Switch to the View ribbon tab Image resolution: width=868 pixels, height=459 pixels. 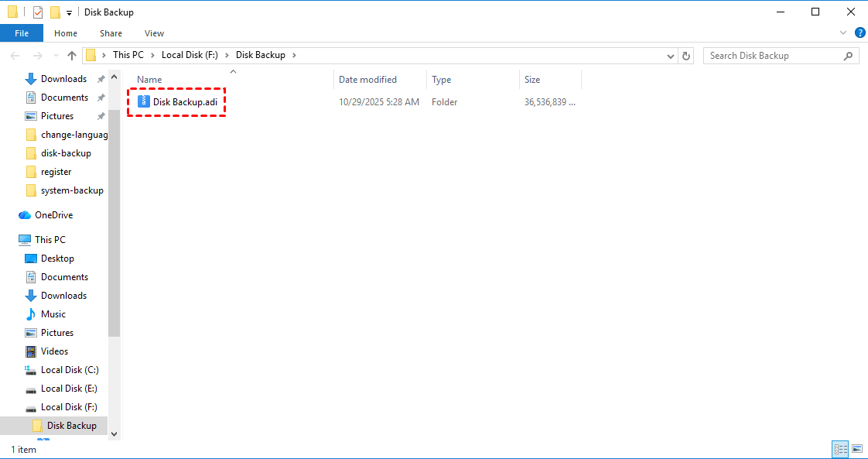coord(154,33)
